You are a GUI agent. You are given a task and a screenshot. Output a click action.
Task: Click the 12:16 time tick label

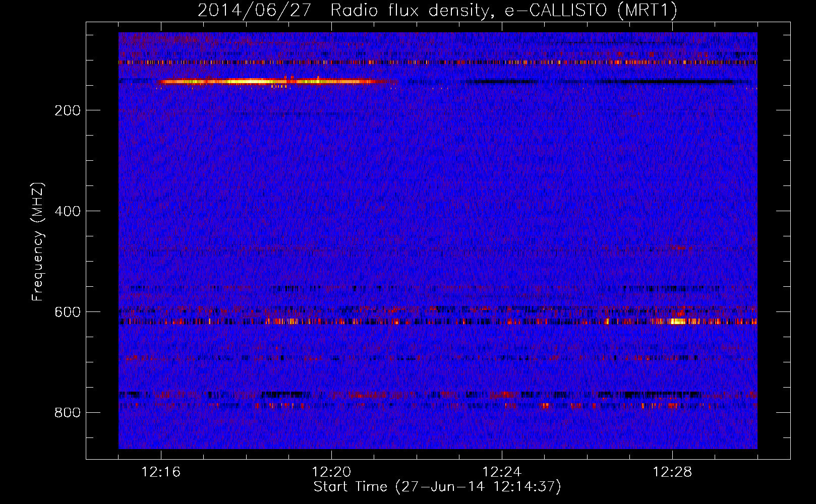(x=161, y=472)
